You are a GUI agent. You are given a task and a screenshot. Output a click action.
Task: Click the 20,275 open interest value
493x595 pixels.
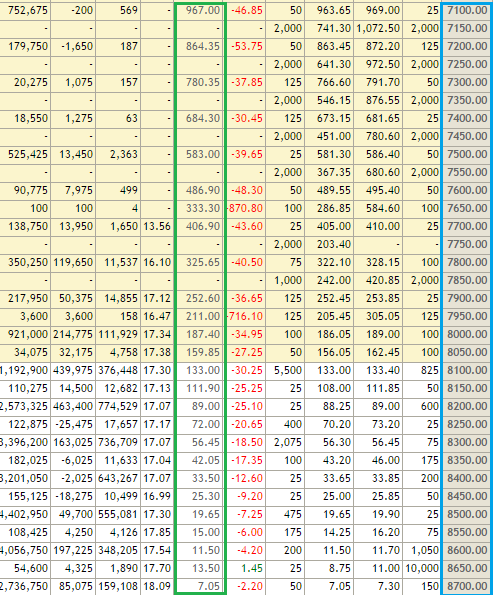(x=25, y=82)
